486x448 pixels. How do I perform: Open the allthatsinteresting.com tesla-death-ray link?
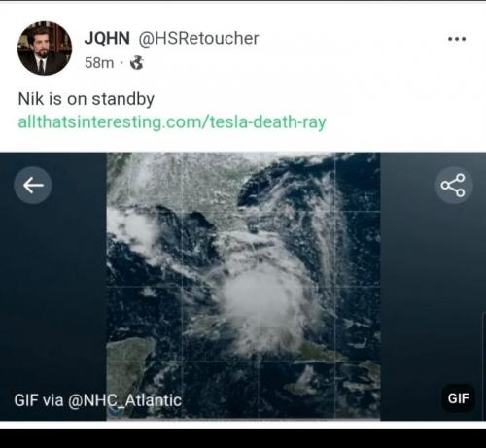(x=172, y=122)
